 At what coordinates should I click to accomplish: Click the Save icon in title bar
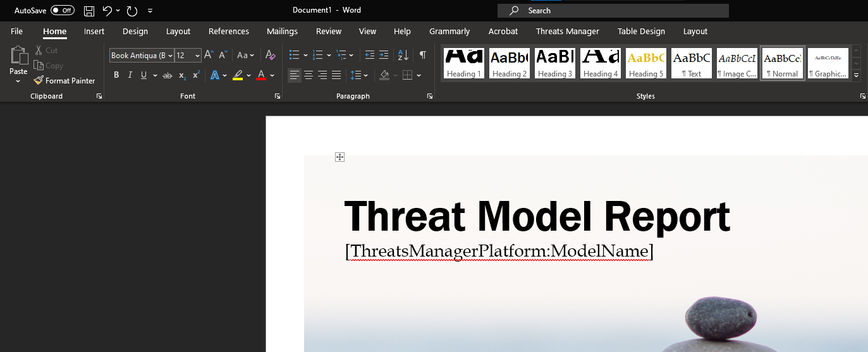click(x=89, y=11)
